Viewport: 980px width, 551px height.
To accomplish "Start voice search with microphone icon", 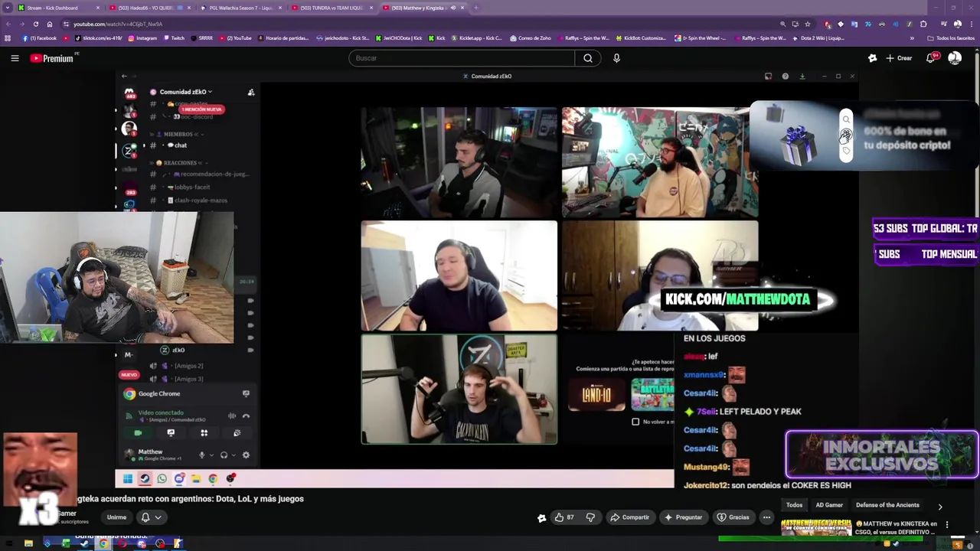I will [616, 58].
